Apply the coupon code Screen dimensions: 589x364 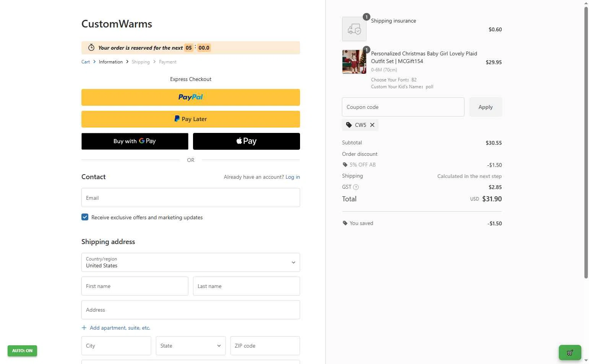pos(485,107)
